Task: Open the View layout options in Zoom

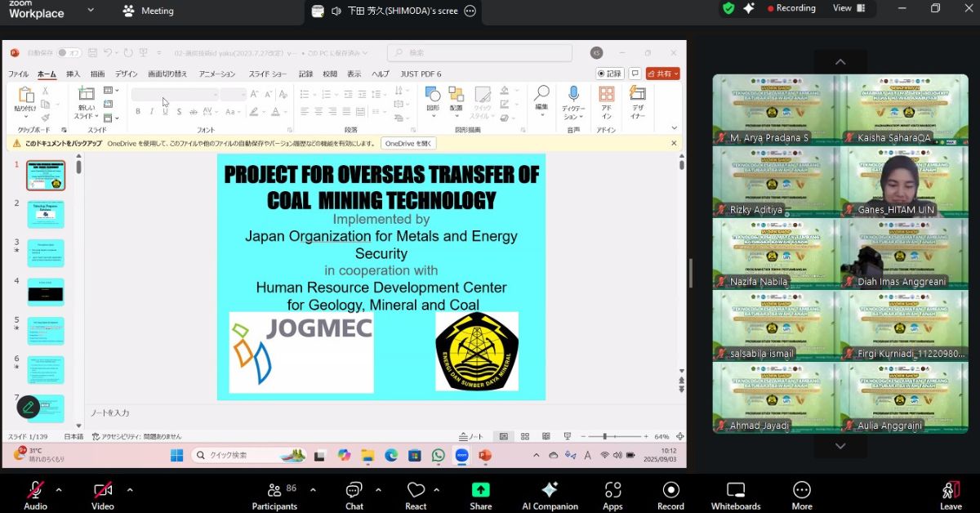Action: point(848,8)
